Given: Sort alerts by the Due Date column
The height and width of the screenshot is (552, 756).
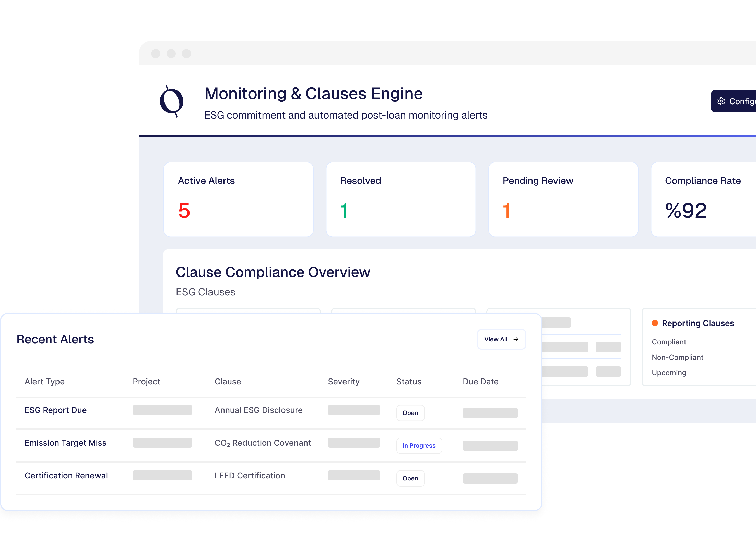Looking at the screenshot, I should point(480,381).
